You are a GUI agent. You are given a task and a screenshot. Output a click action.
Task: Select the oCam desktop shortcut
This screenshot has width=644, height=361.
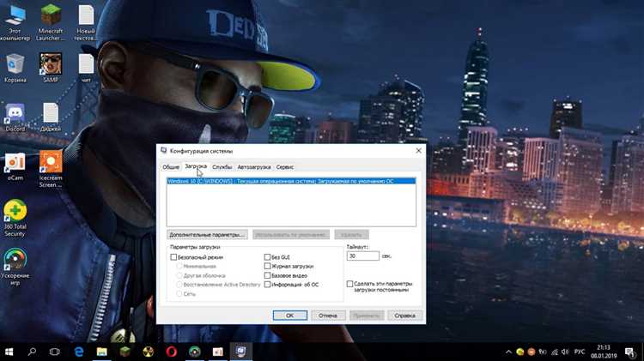(15, 166)
